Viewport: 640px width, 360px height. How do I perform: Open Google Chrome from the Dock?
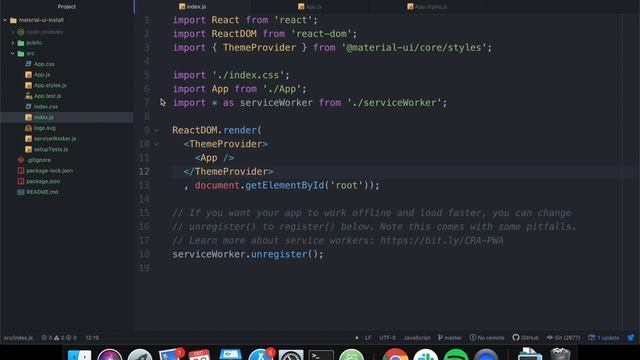coord(395,355)
